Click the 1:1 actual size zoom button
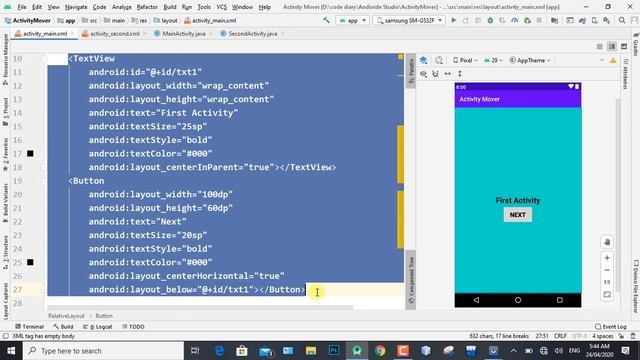The height and width of the screenshot is (360, 640). pos(607,282)
